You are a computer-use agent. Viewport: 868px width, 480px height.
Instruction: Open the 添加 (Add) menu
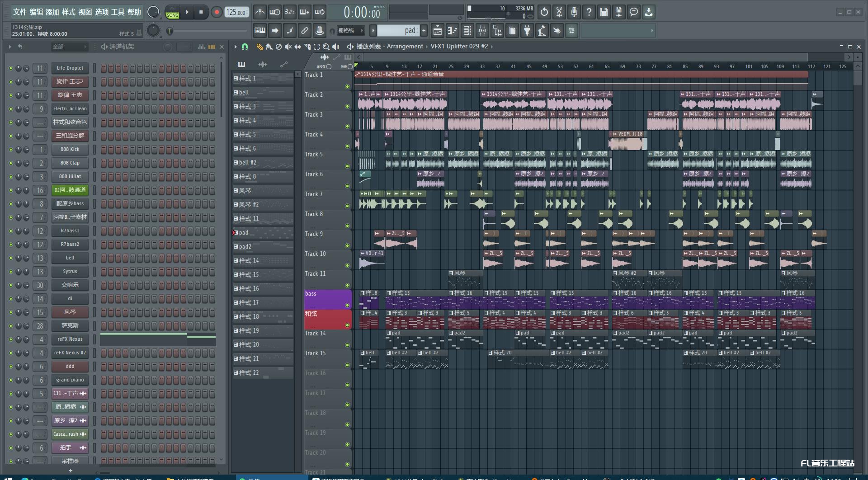[x=52, y=12]
